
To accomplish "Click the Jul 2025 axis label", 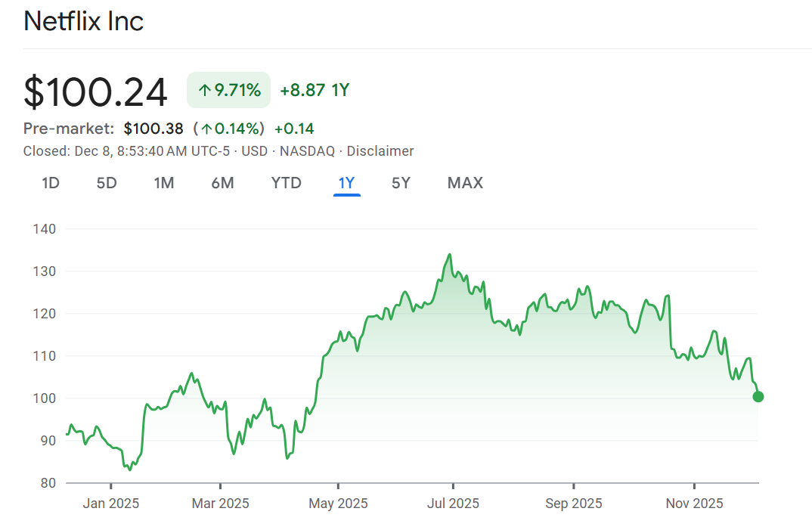I will pos(453,504).
